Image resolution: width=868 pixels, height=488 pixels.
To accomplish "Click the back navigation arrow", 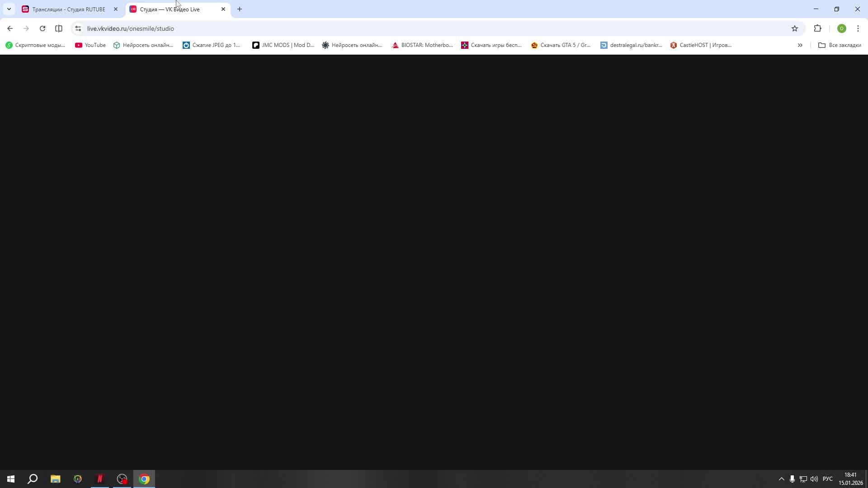I will point(10,28).
